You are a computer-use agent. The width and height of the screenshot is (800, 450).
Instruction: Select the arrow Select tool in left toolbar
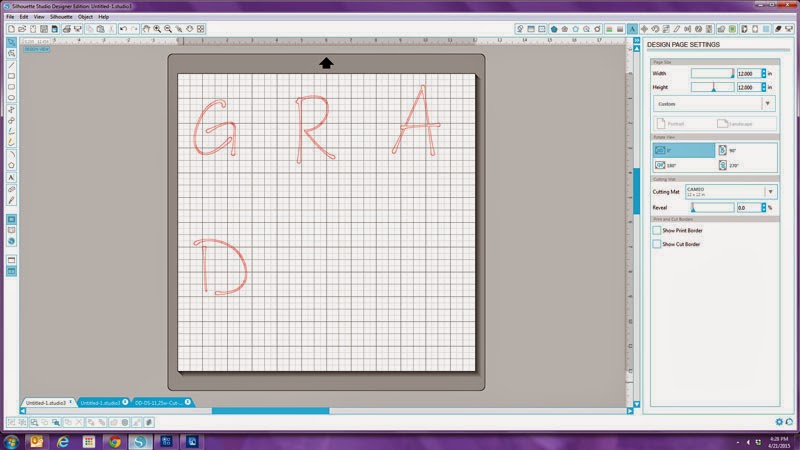click(x=11, y=42)
